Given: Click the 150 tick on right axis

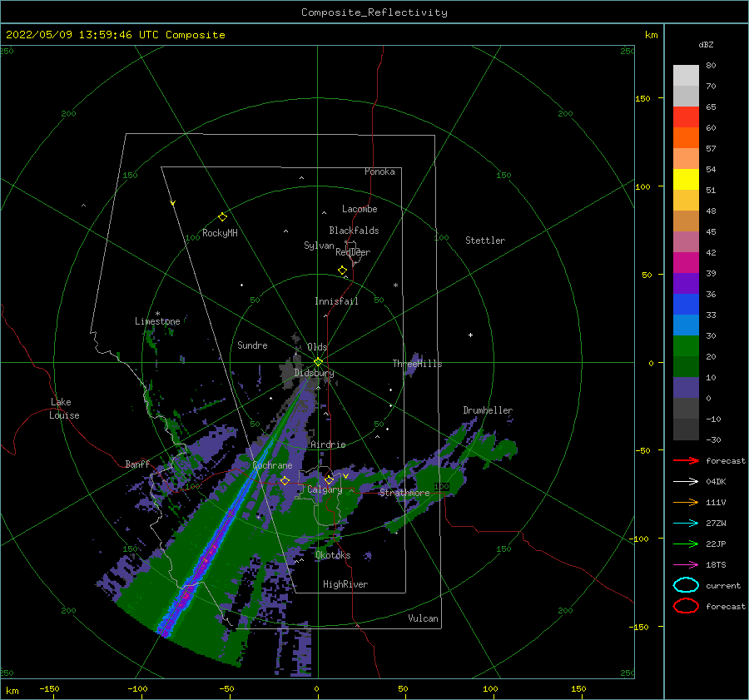Looking at the screenshot, I should click(x=642, y=98).
